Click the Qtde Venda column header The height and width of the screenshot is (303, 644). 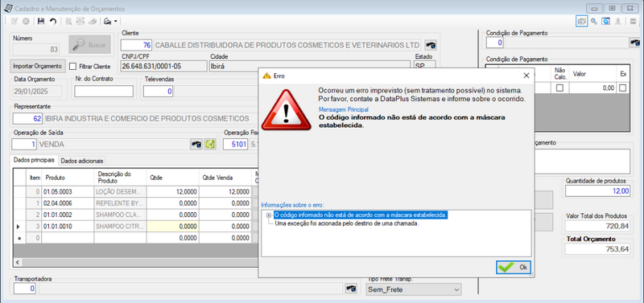click(x=225, y=178)
